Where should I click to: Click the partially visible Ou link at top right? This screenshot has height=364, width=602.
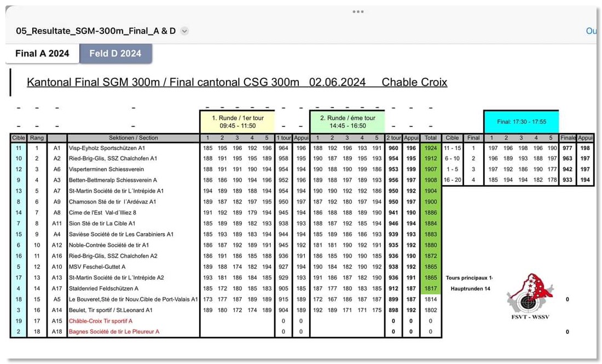point(591,31)
